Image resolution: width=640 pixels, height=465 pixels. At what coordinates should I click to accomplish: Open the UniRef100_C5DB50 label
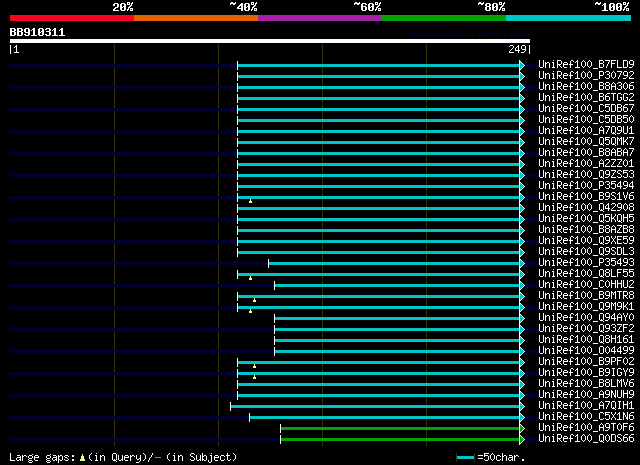[586, 119]
